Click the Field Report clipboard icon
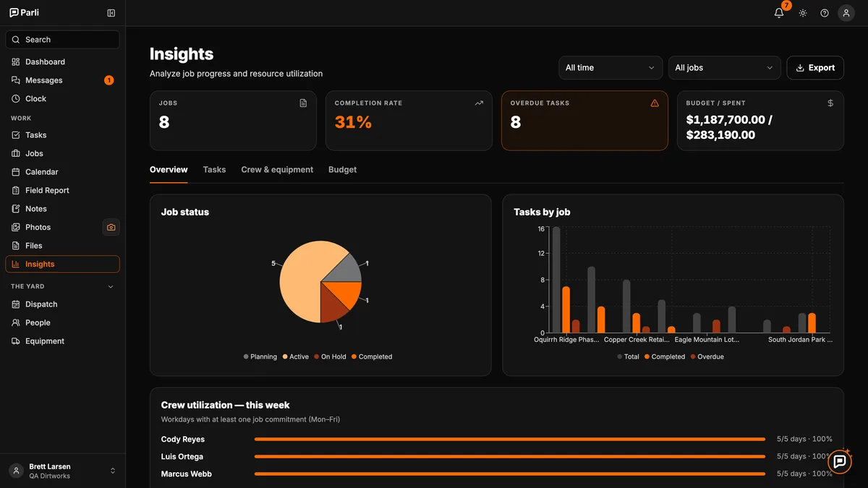 16,190
